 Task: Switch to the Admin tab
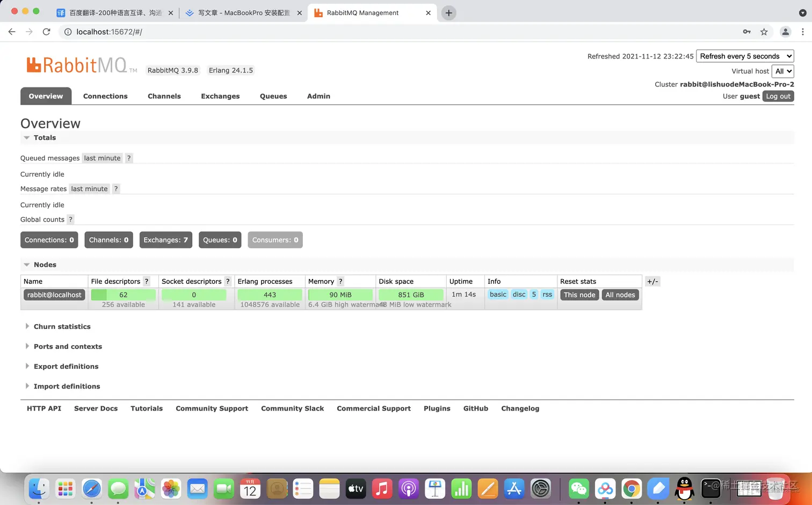318,97
